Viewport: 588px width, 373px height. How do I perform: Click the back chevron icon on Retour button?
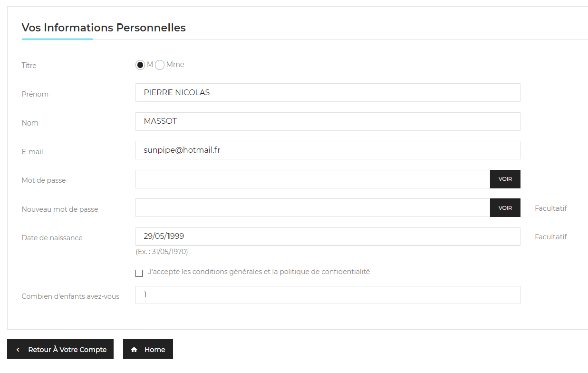point(18,350)
